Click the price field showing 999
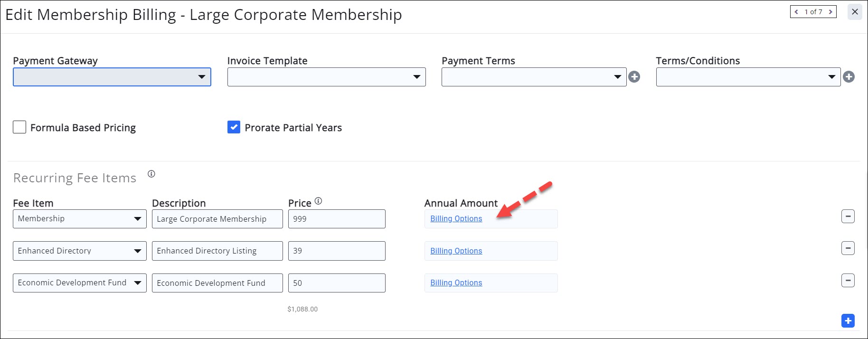This screenshot has width=868, height=339. click(337, 219)
